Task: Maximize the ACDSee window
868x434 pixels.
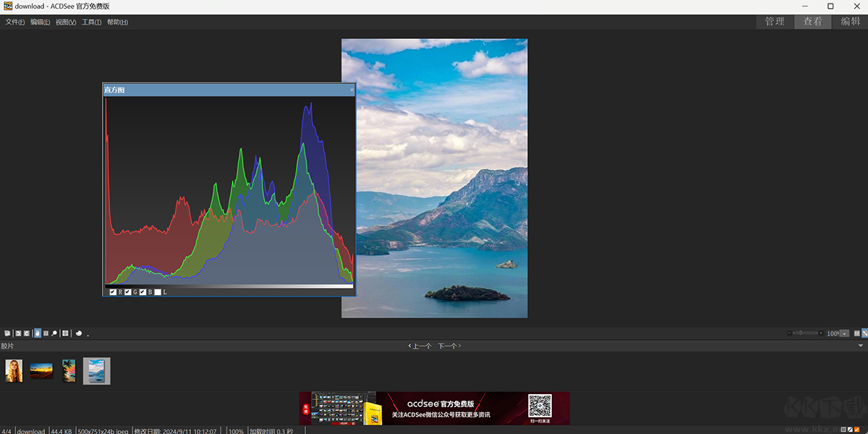Action: [x=830, y=7]
